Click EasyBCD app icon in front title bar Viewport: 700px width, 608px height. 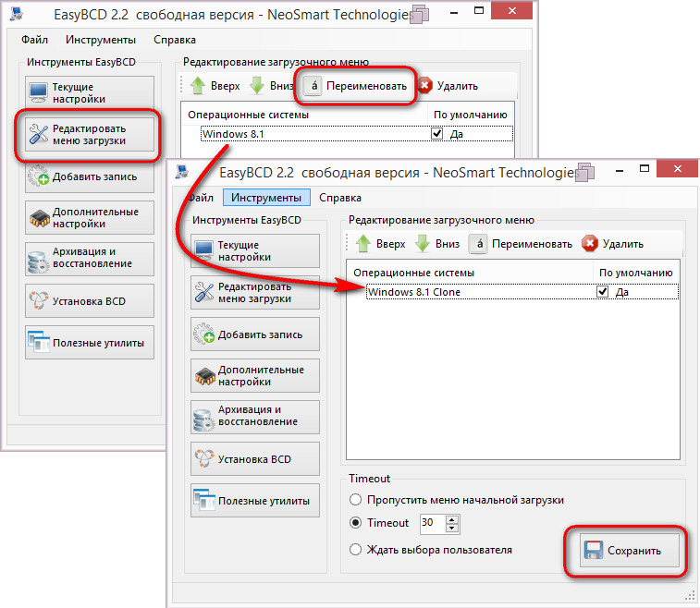181,172
